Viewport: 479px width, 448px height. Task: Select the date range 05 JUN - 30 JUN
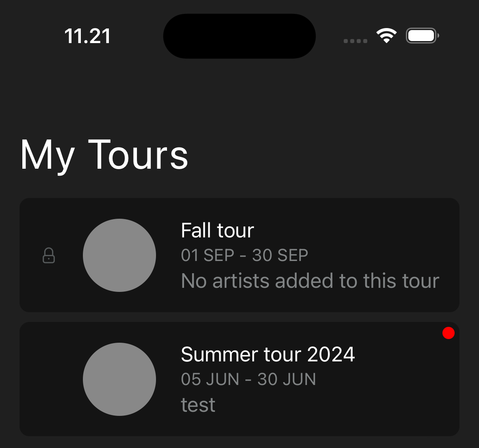click(x=248, y=379)
